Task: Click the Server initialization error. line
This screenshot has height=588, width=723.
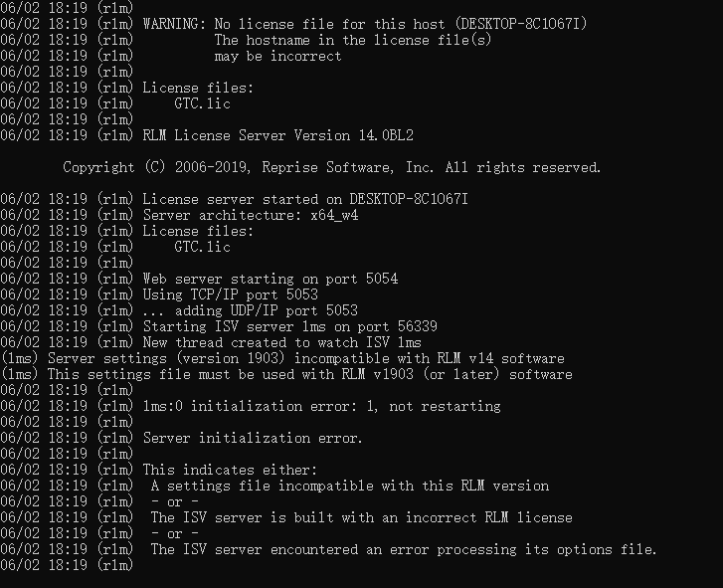Action: point(182,438)
